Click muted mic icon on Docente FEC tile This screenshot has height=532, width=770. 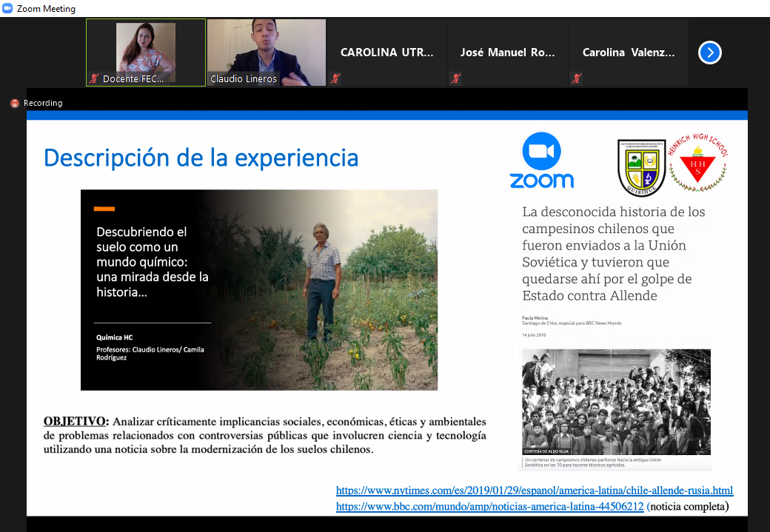click(95, 78)
